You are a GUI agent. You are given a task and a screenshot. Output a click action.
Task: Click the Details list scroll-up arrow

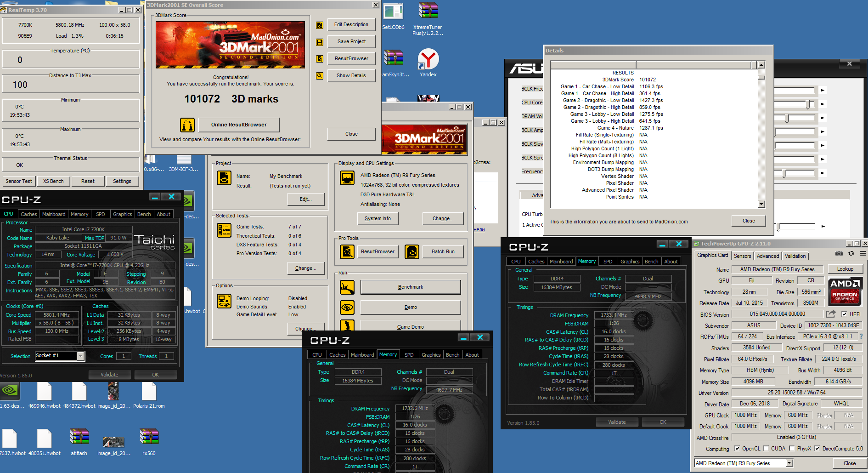(761, 65)
